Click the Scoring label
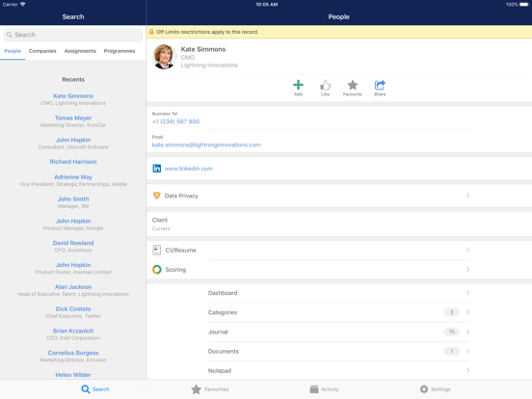Screen dimensions: 532x399 click(x=175, y=270)
